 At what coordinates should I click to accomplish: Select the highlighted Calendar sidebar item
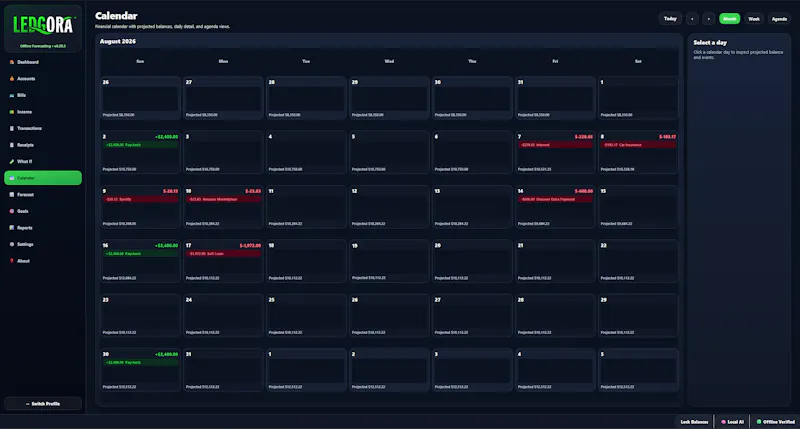pyautogui.click(x=43, y=178)
